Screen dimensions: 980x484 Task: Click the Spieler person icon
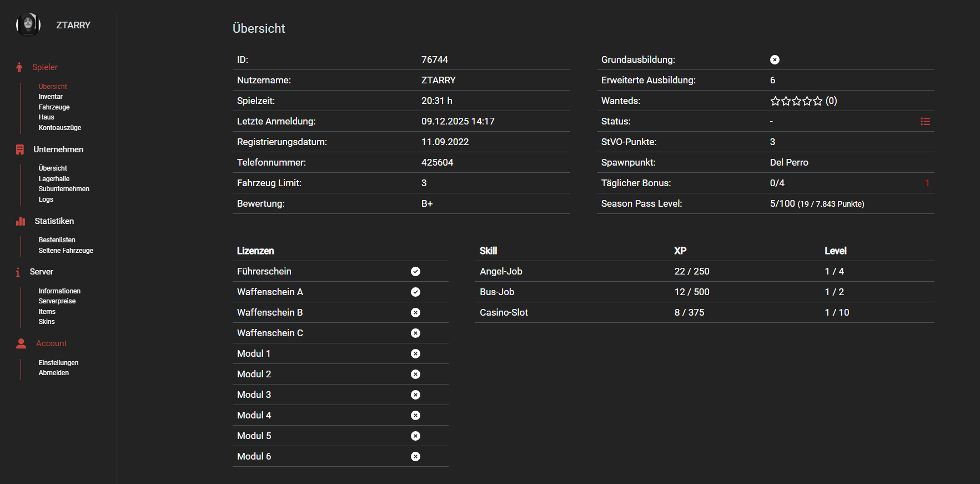(x=19, y=67)
